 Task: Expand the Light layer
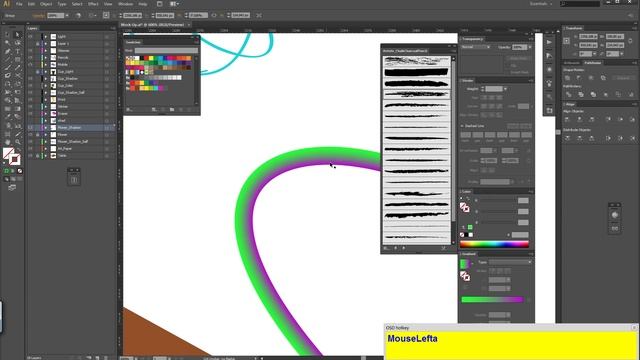pos(46,36)
